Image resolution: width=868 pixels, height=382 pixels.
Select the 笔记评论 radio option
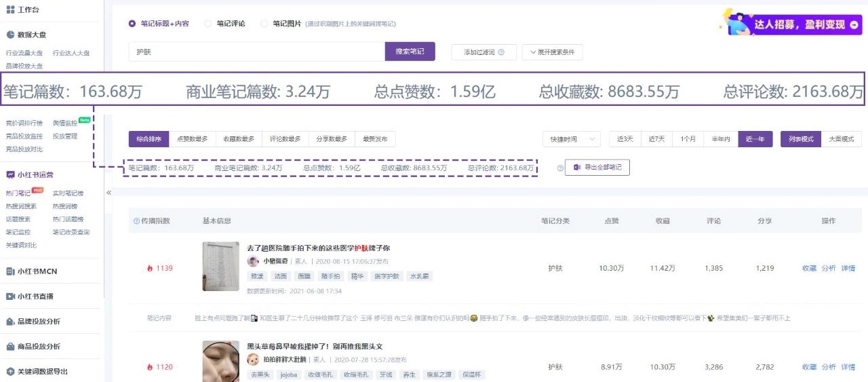click(208, 23)
